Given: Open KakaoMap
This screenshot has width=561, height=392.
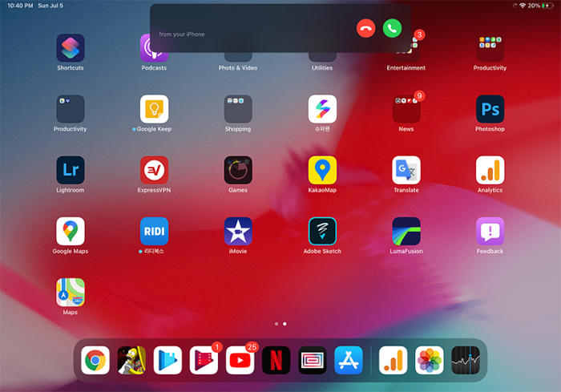Looking at the screenshot, I should click(322, 170).
